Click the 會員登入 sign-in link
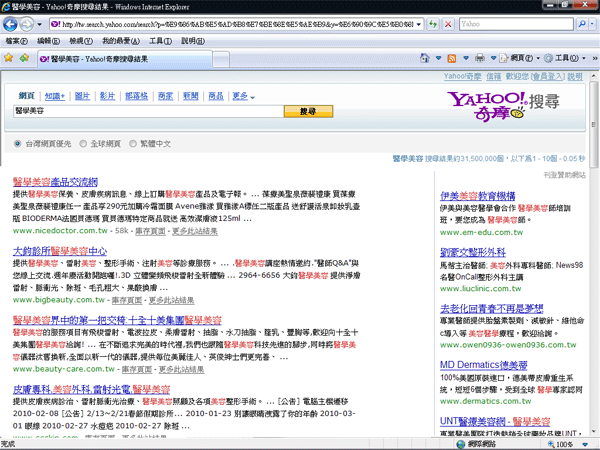 coord(548,77)
